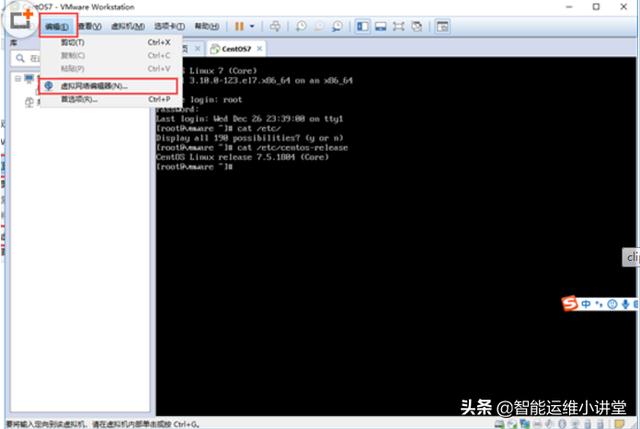Click the hard disk status bar icon
The image size is (640, 429).
(500, 424)
